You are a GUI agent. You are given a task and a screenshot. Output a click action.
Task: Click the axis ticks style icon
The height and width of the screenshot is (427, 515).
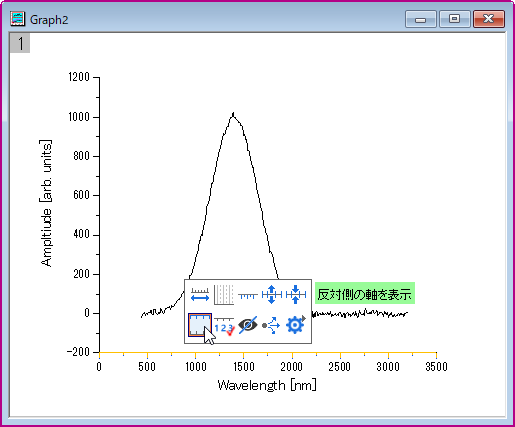point(248,295)
